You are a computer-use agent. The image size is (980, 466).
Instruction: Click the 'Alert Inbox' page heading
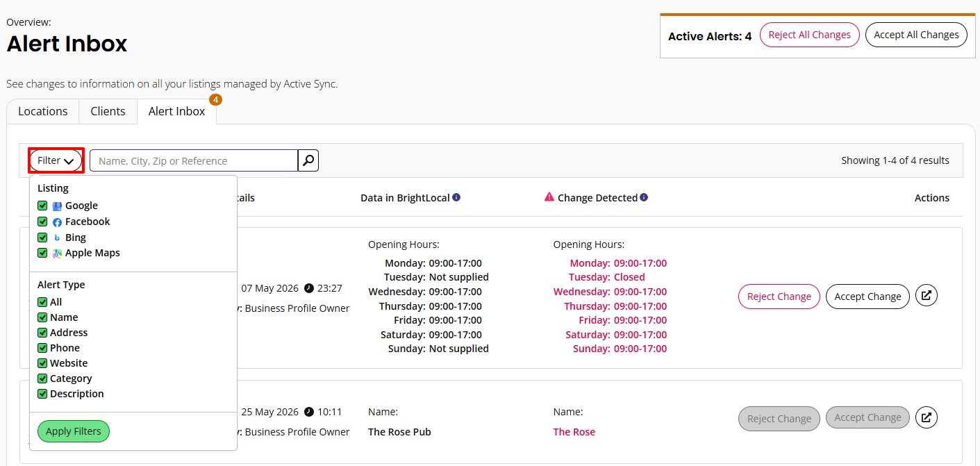click(x=67, y=44)
